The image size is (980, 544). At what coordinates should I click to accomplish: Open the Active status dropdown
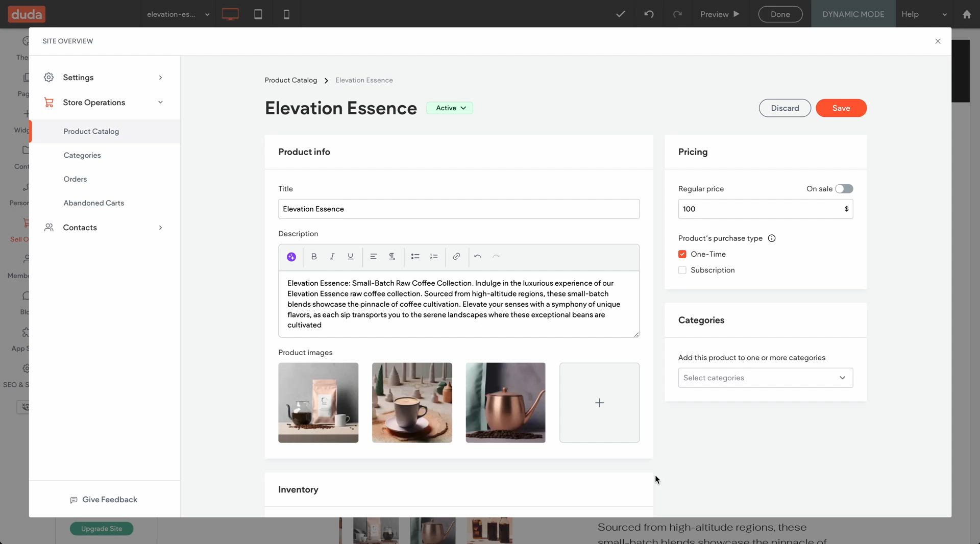(450, 108)
